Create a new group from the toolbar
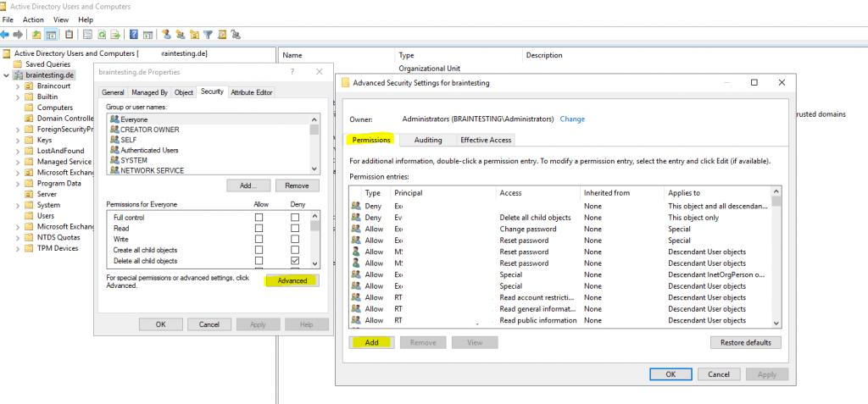The image size is (868, 404). tap(180, 35)
